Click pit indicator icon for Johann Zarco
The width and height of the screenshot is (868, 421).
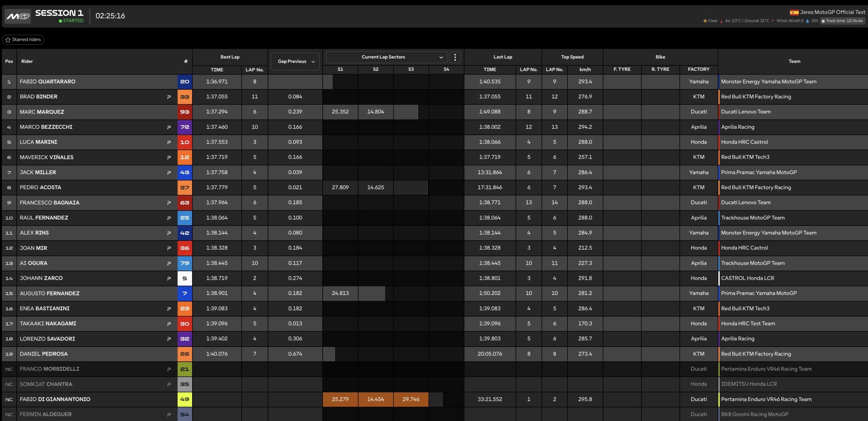pyautogui.click(x=169, y=279)
